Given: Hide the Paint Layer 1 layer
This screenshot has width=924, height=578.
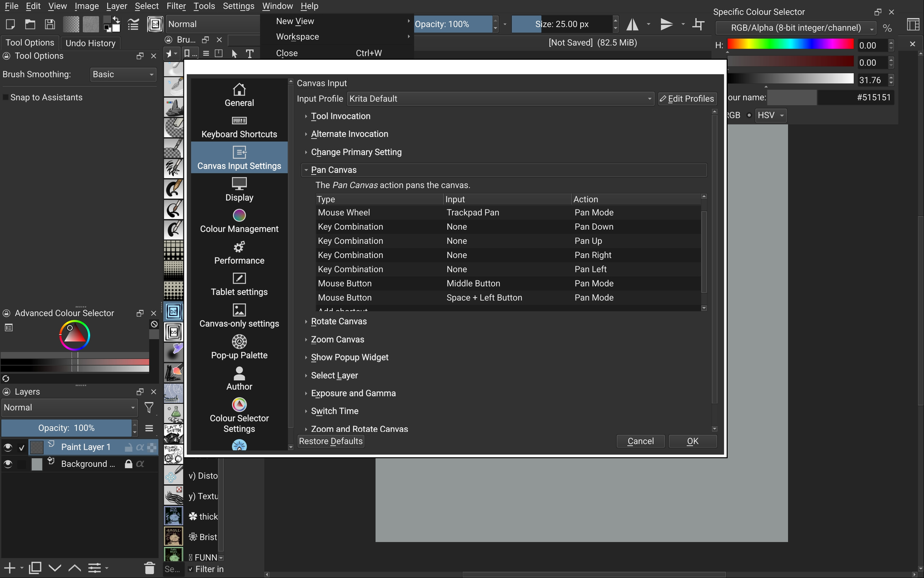Looking at the screenshot, I should click(8, 447).
